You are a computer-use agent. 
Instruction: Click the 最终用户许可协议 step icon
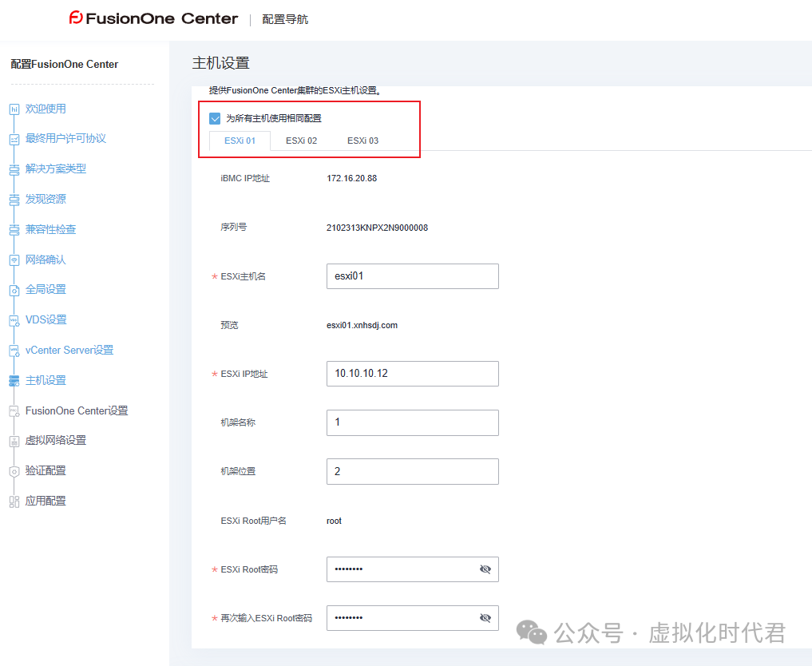click(14, 139)
